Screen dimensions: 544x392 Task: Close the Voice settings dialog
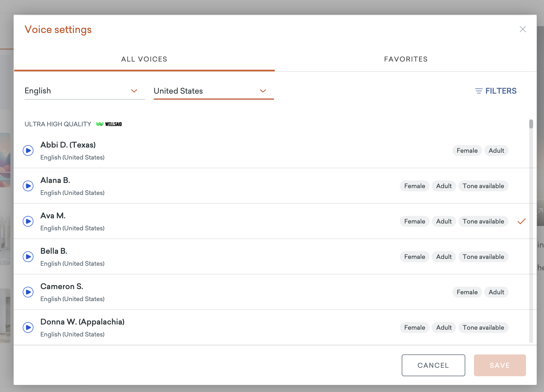pyautogui.click(x=522, y=29)
